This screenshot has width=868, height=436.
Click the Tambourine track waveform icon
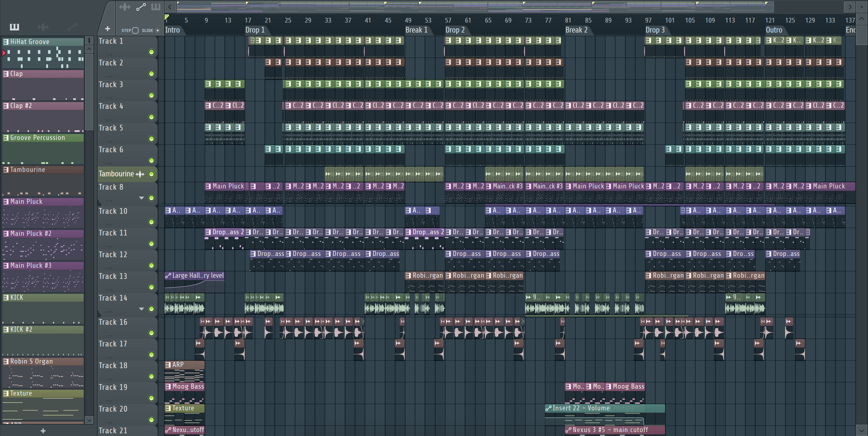[140, 174]
